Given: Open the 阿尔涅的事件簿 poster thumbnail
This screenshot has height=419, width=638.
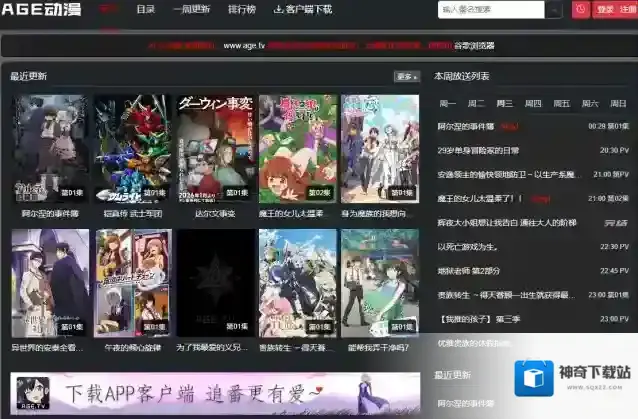Looking at the screenshot, I should click(50, 149).
